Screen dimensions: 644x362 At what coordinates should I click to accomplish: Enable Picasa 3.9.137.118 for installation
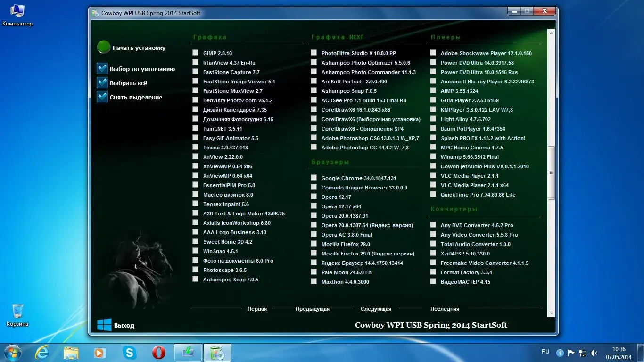195,147
